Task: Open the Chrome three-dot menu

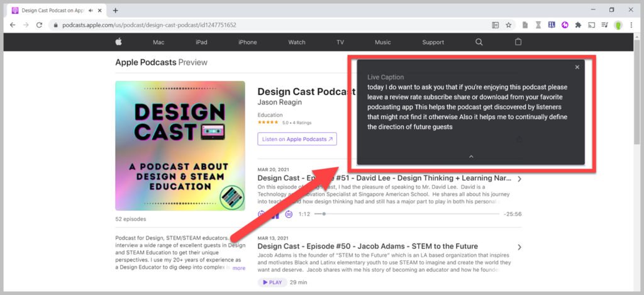Action: tap(631, 25)
